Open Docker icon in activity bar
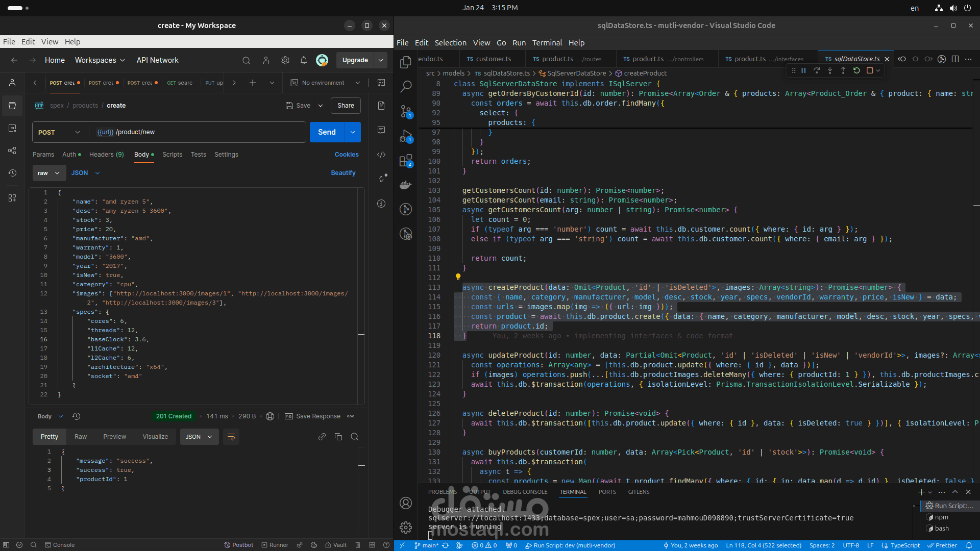The height and width of the screenshot is (551, 980). coord(406,185)
